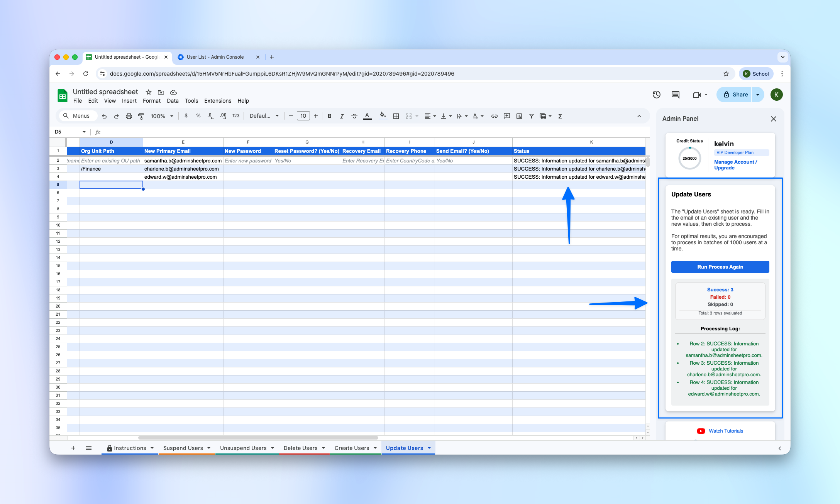Screen dimensions: 840x504
Task: Click the insert link icon
Action: coord(494,116)
